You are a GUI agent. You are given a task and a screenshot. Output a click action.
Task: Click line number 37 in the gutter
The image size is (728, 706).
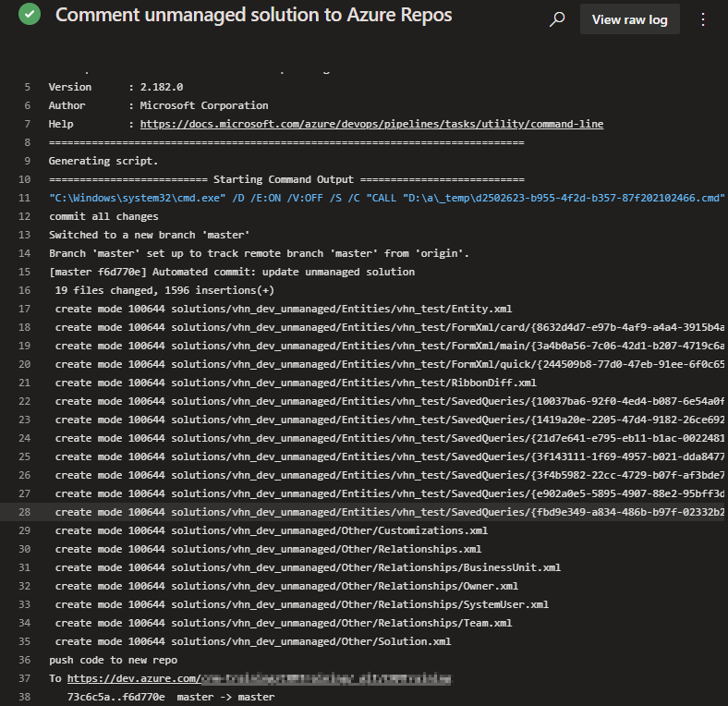point(25,678)
